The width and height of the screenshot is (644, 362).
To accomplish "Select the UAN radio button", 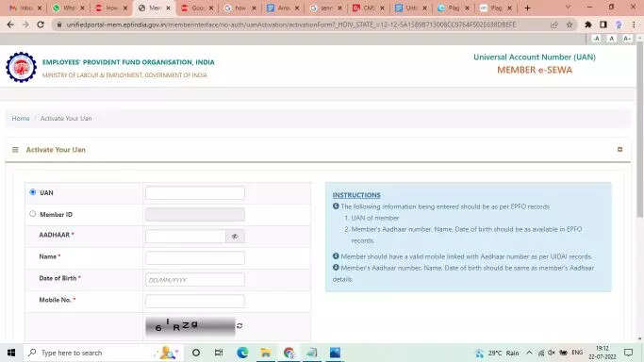I will click(x=32, y=192).
